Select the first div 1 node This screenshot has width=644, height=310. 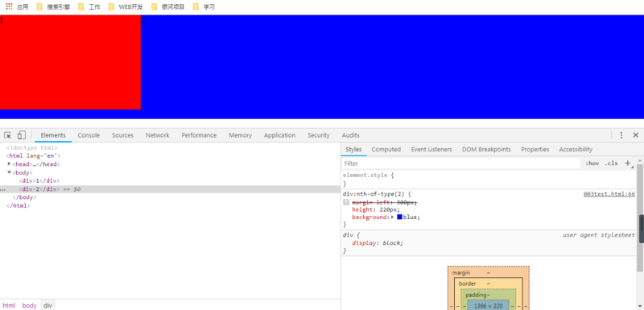coord(39,180)
